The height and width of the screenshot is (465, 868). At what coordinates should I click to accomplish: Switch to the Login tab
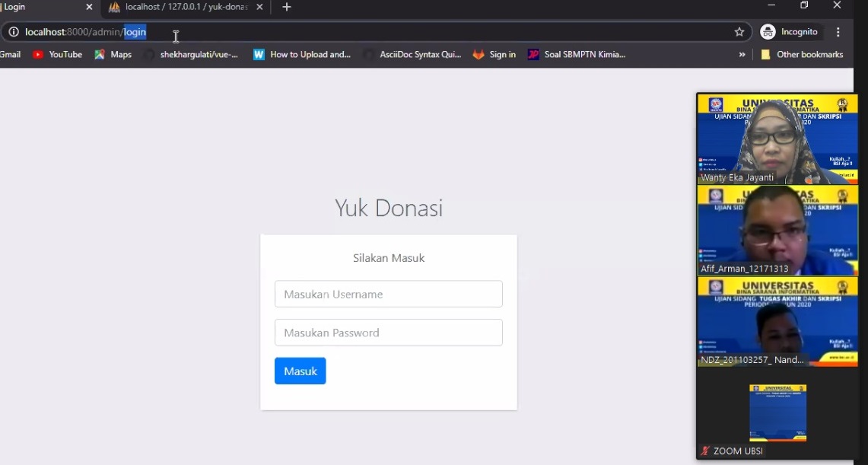38,7
